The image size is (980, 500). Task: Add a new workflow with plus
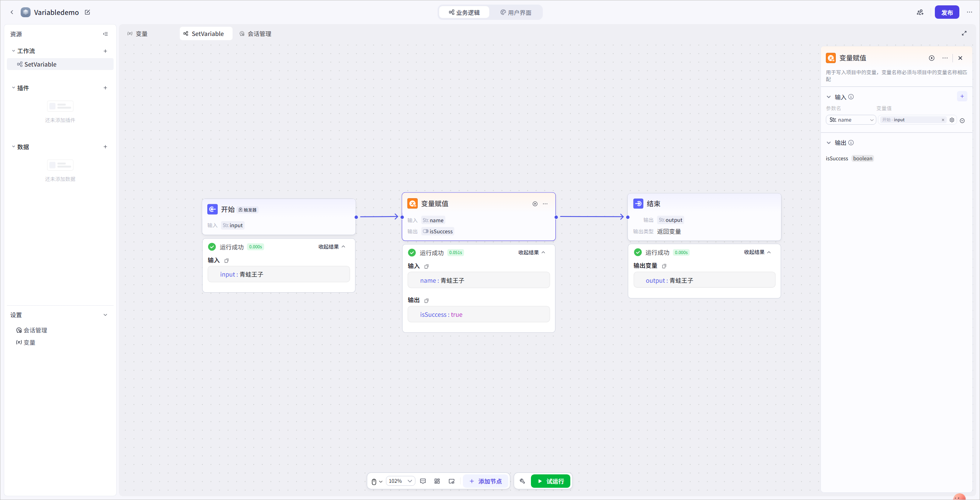coord(105,51)
